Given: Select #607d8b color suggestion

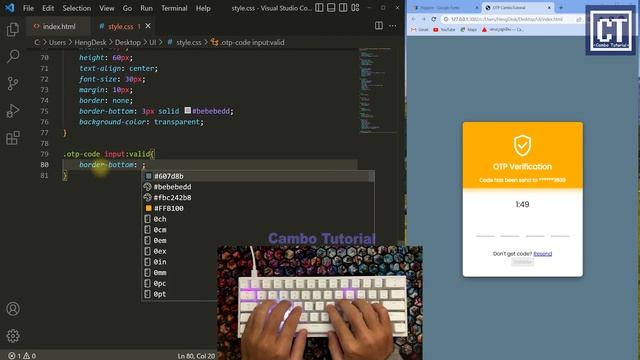Looking at the screenshot, I should 258,176.
